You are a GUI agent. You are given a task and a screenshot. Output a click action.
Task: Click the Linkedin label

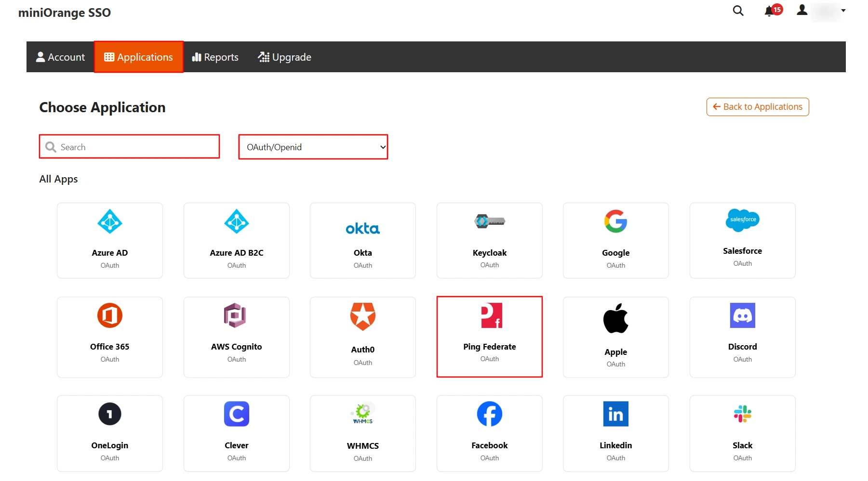pyautogui.click(x=616, y=445)
